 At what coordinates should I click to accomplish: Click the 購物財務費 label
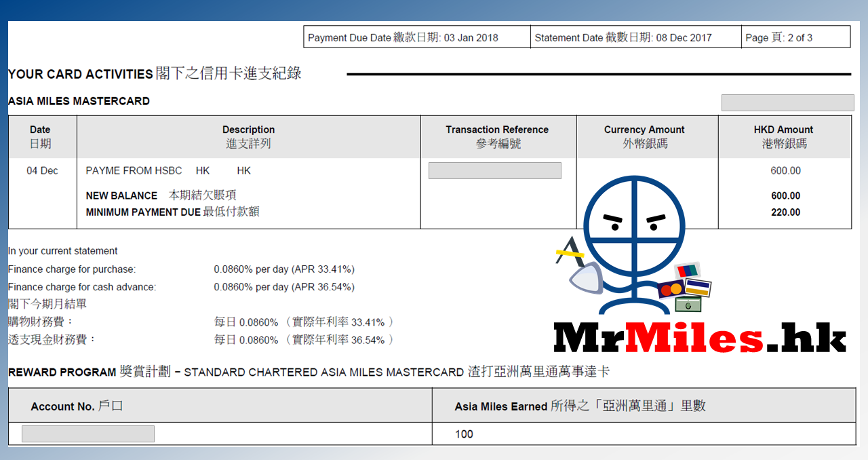click(x=41, y=322)
